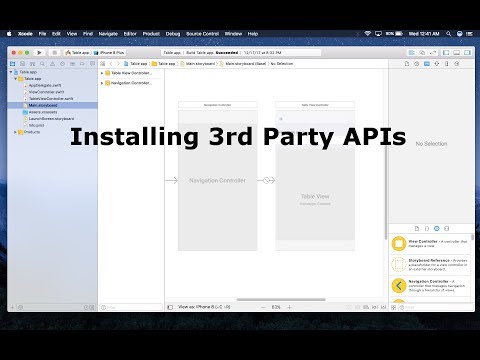
Task: Show the File Template library
Action: pos(417,228)
